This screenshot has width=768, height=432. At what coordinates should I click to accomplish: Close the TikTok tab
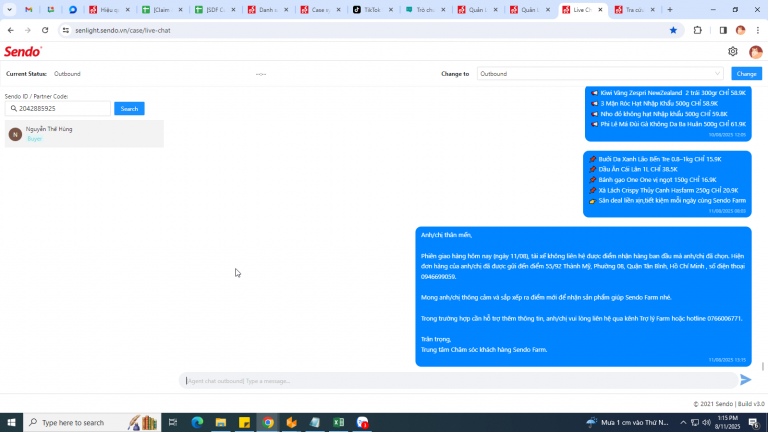(391, 10)
